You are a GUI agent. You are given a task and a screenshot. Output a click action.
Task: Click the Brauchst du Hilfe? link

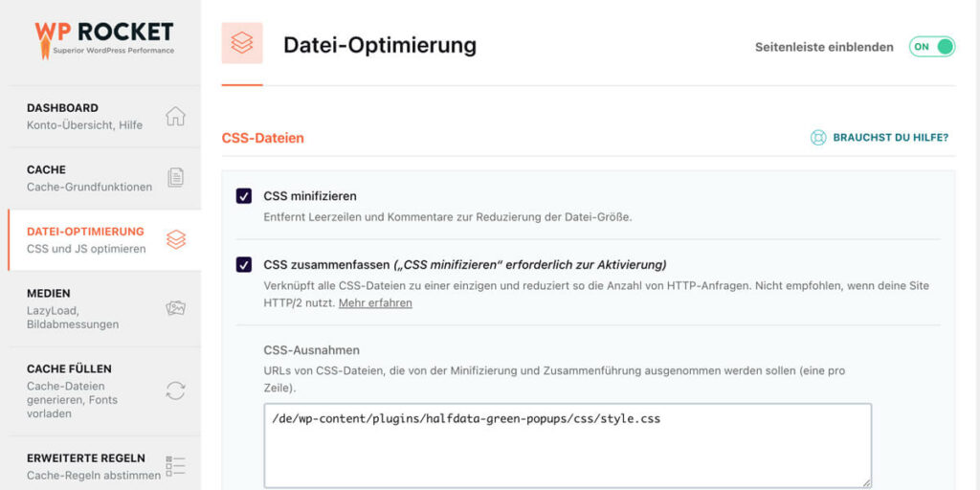click(x=891, y=138)
